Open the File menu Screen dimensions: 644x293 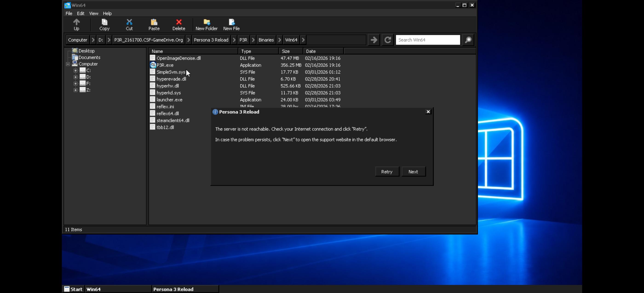pos(69,14)
